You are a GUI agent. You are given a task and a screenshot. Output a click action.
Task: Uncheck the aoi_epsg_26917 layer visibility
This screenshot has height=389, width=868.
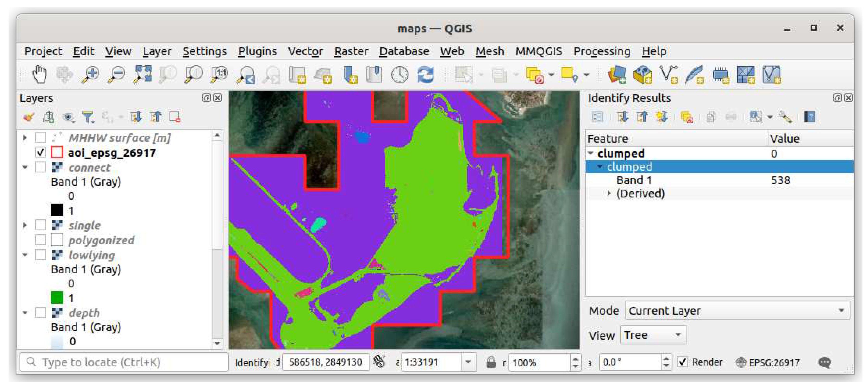pos(41,153)
